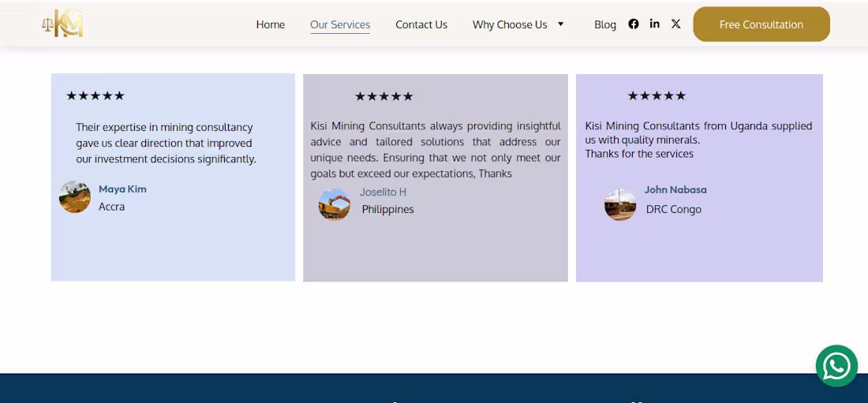
Task: Click the name Maya Kim
Action: click(122, 189)
